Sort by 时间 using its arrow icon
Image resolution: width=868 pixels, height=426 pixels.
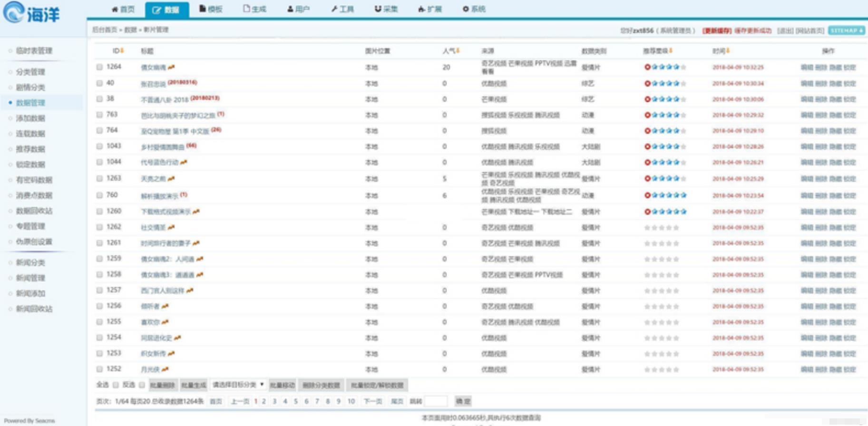728,50
